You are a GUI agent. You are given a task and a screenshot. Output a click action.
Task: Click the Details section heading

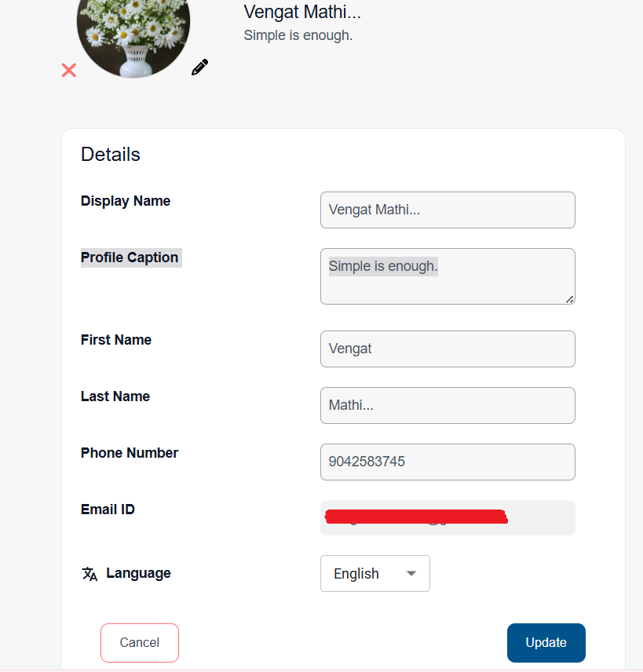(x=111, y=155)
